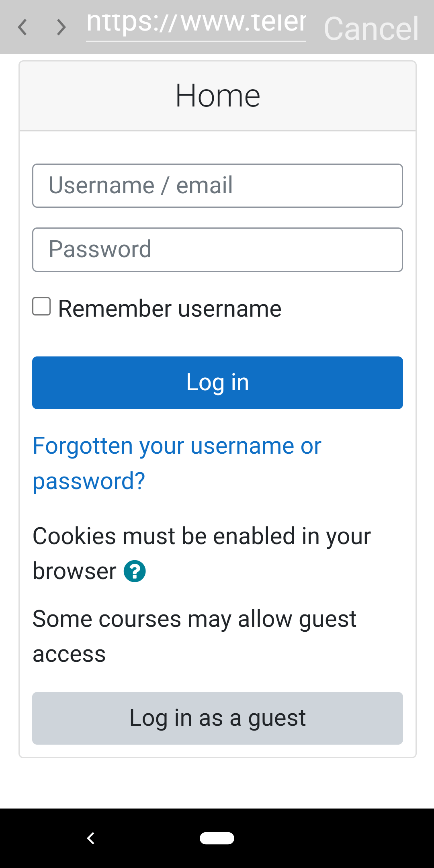This screenshot has width=434, height=868.
Task: Select the Remember username label text
Action: click(x=170, y=309)
